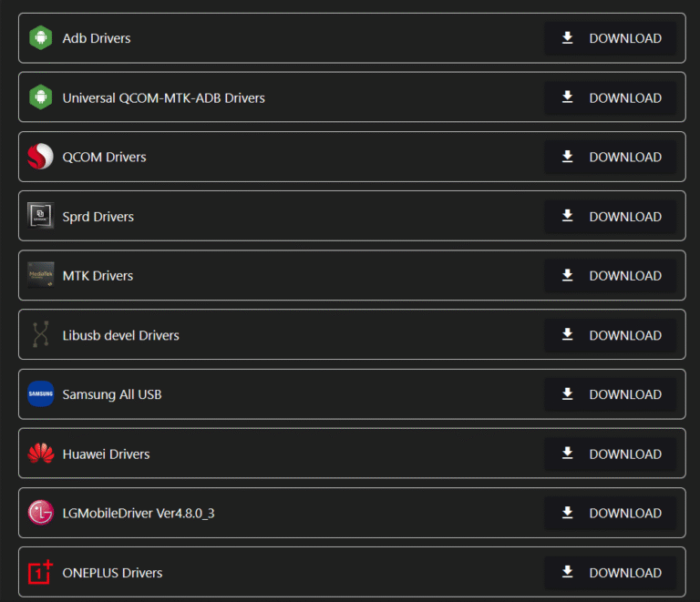Click the blue Samsung logo icon
The height and width of the screenshot is (602, 700).
click(40, 394)
